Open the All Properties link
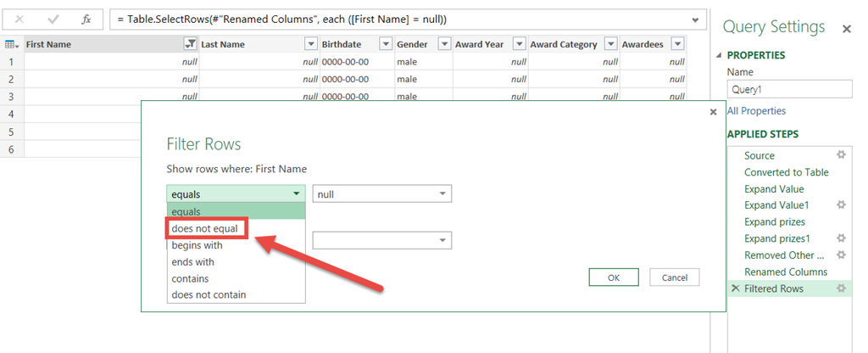The height and width of the screenshot is (353, 868). [x=756, y=111]
